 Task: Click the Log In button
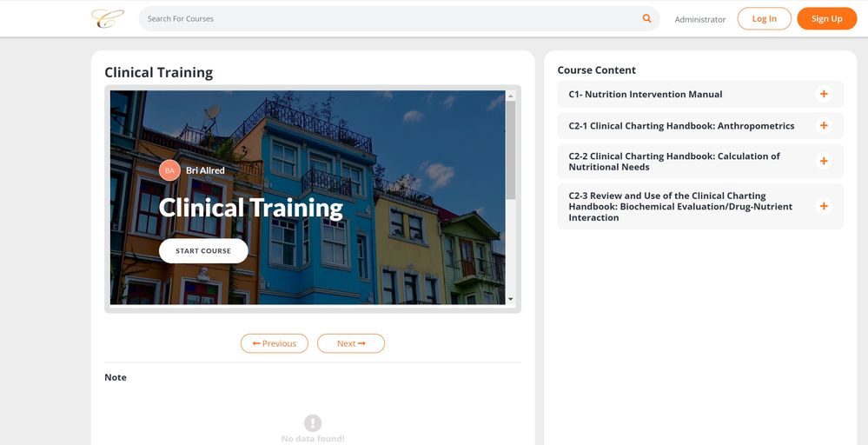pos(764,18)
